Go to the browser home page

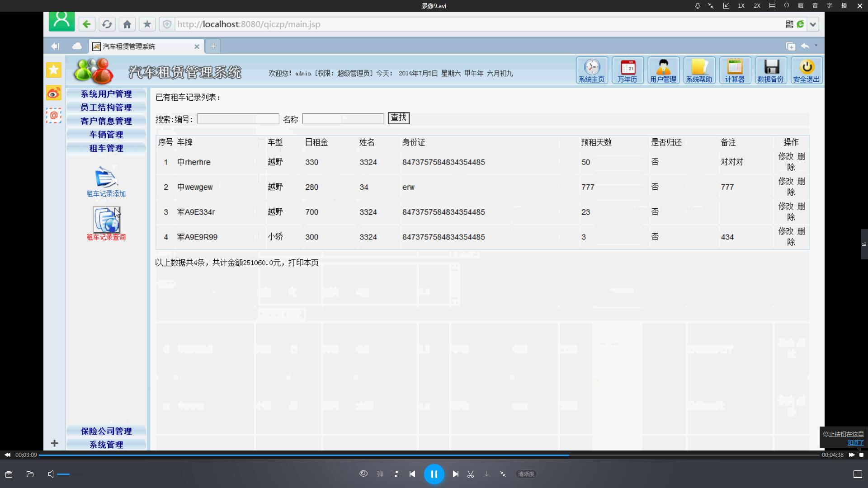pyautogui.click(x=127, y=24)
